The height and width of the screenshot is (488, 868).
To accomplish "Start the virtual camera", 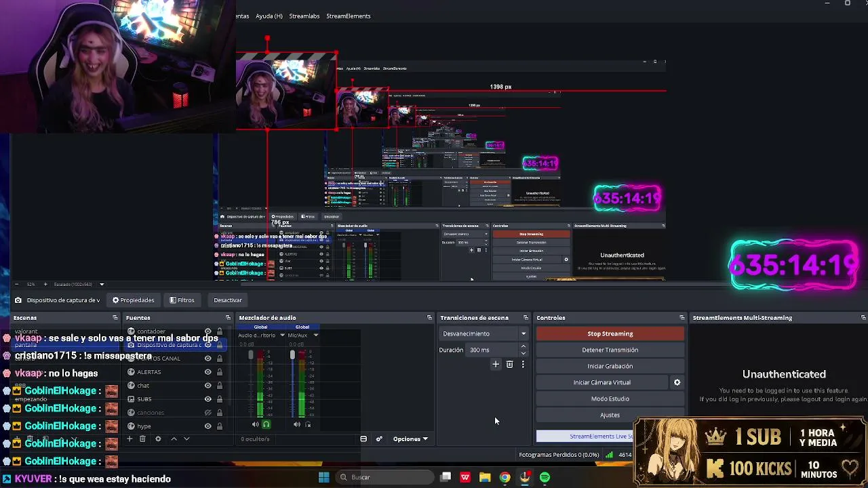I will coord(602,382).
